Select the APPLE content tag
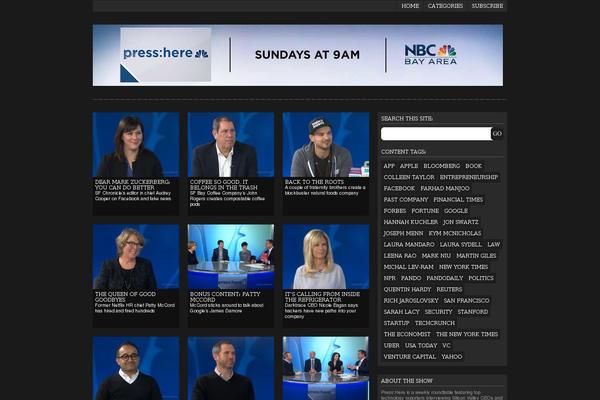 (x=409, y=166)
